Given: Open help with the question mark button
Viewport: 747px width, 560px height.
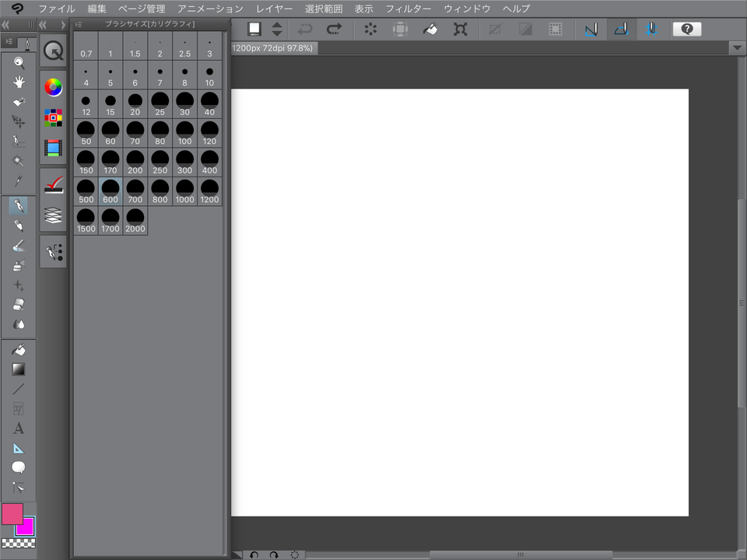Looking at the screenshot, I should pyautogui.click(x=686, y=30).
